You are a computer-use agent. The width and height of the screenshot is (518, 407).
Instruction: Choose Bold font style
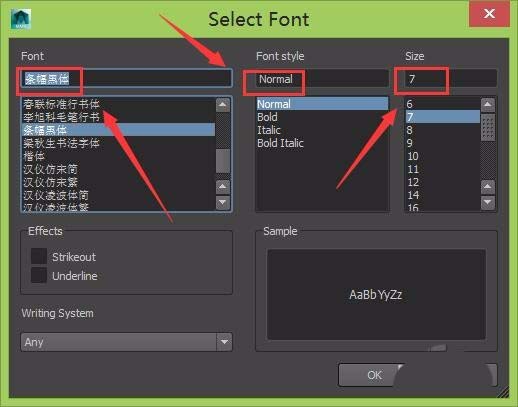coord(322,117)
